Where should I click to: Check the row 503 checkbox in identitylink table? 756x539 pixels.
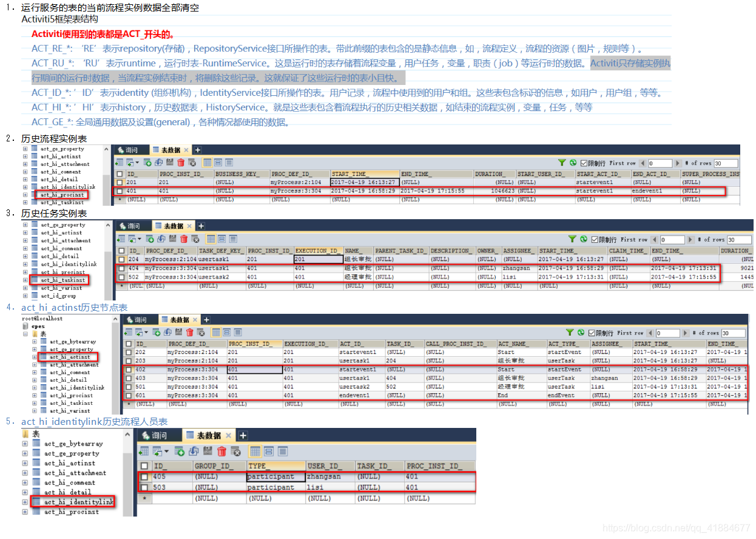click(144, 487)
